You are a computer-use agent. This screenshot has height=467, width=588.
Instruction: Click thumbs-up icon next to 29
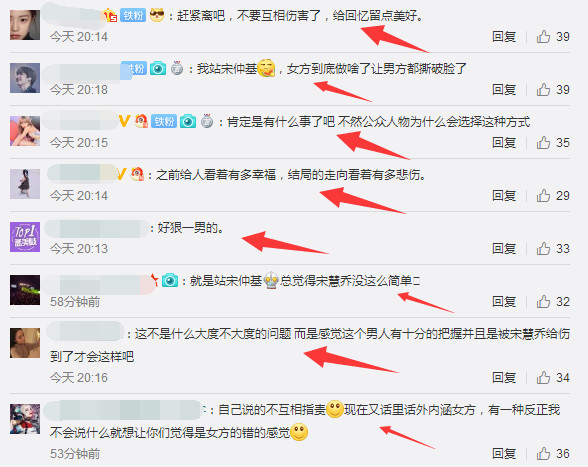point(543,195)
